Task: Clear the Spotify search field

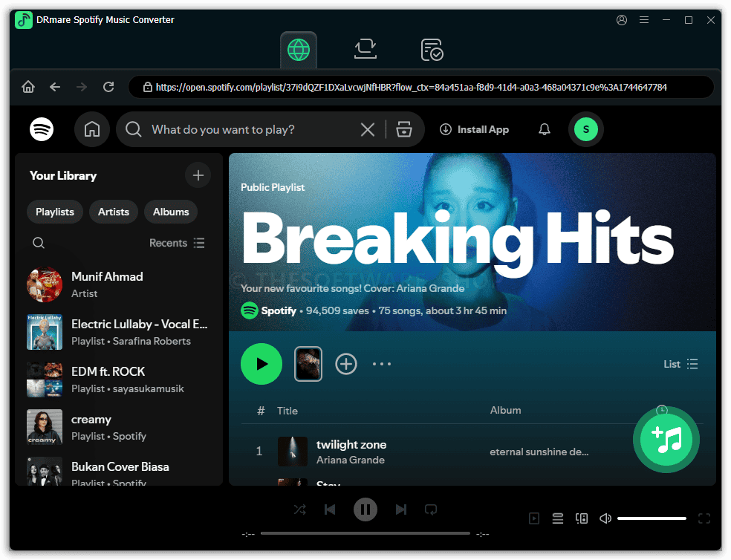Action: click(368, 129)
